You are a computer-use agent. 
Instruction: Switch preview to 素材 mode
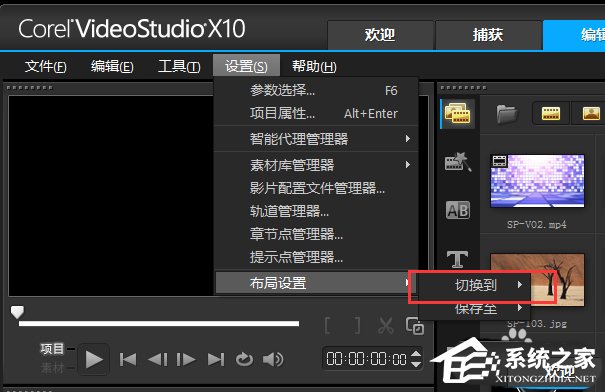tap(52, 368)
